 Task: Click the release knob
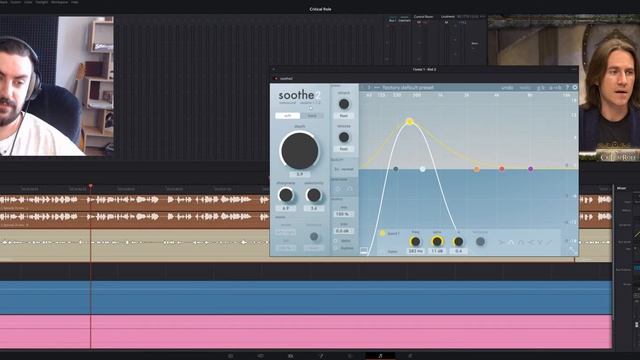click(344, 137)
